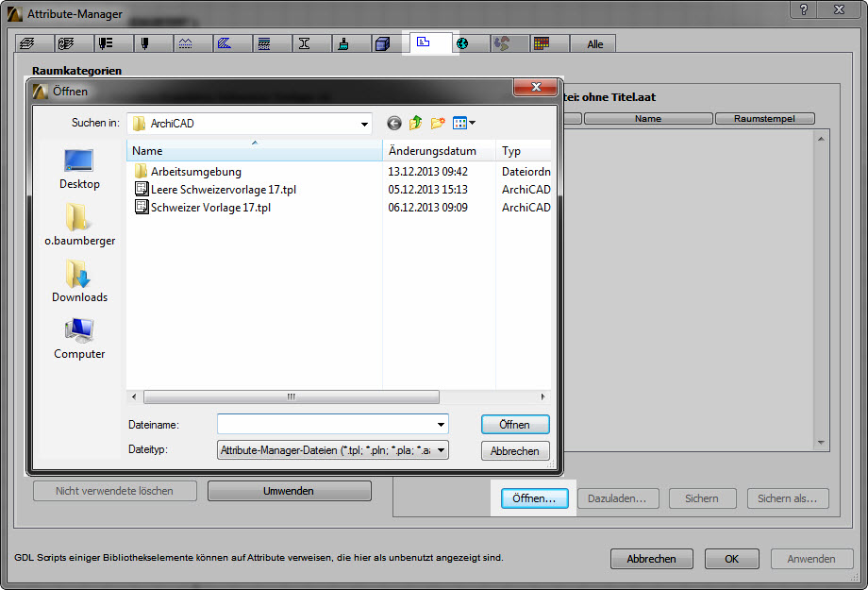The width and height of the screenshot is (868, 590).
Task: Click Öffnen button next to Dateiname
Action: tap(515, 425)
